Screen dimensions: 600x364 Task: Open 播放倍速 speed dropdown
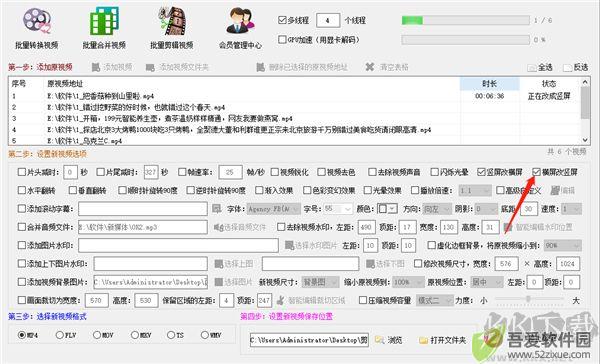click(x=474, y=190)
